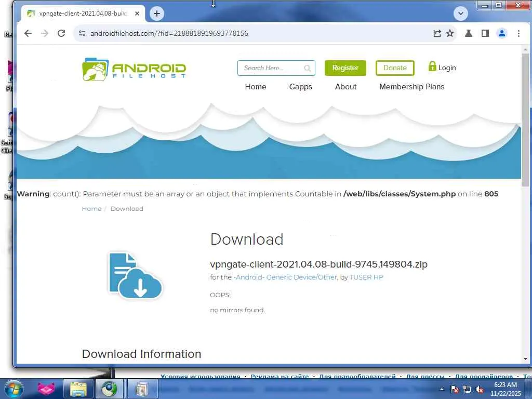Open the user profile avatar
This screenshot has height=399, width=532.
502,33
